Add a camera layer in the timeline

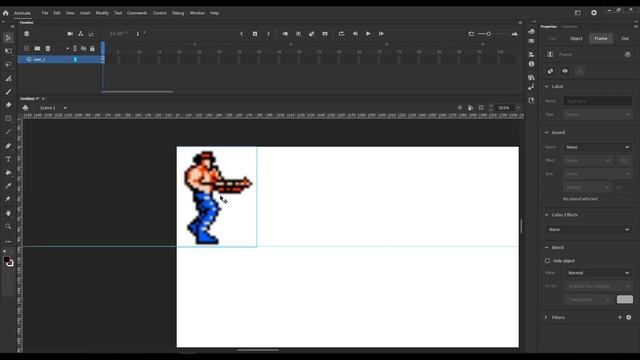pyautogui.click(x=70, y=33)
